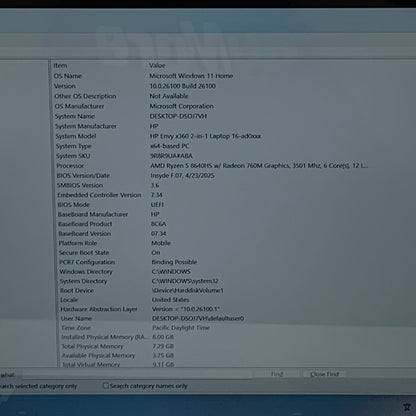Click the Find button
The height and width of the screenshot is (416, 416).
(277, 374)
